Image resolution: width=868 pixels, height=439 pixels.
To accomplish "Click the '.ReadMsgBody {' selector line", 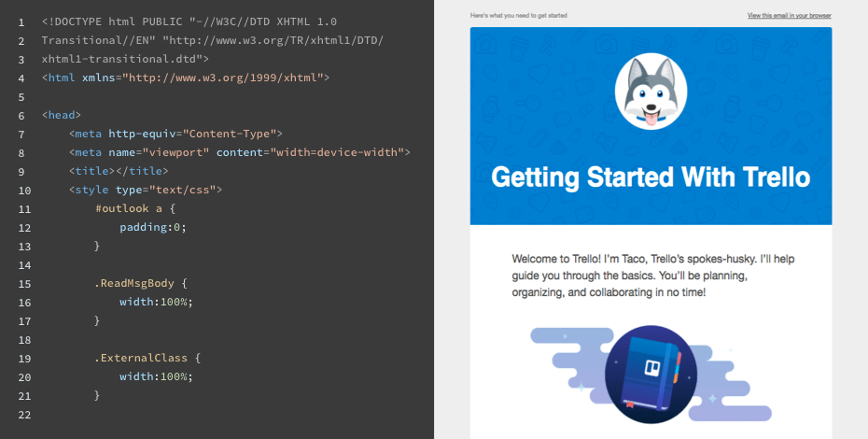I will pos(141,283).
